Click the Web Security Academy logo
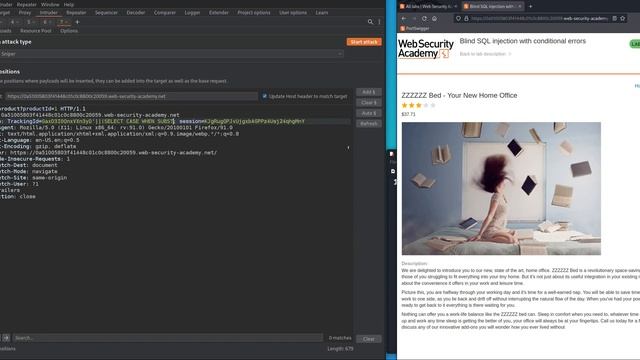The height and width of the screenshot is (360, 640). pyautogui.click(x=425, y=49)
